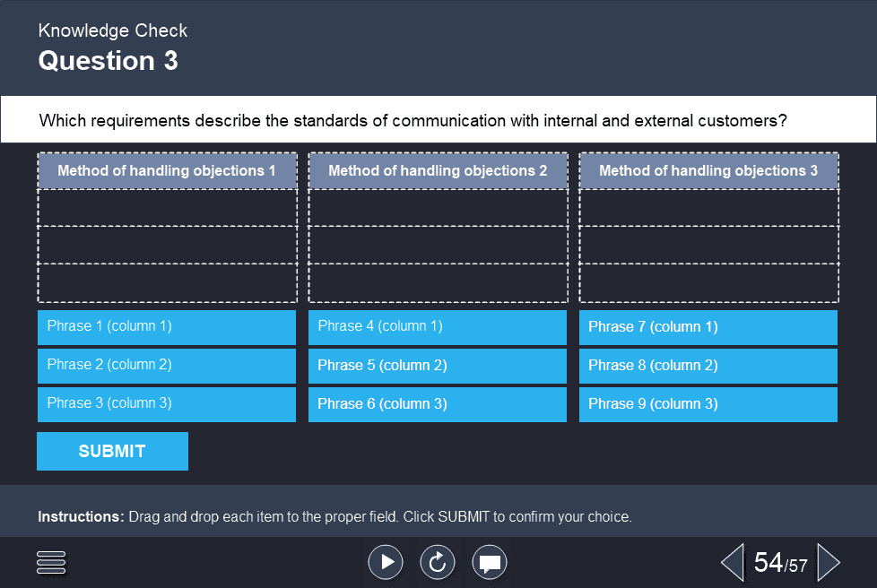Select the Phrase 7 (column 1) tile
This screenshot has width=877, height=588.
(708, 326)
